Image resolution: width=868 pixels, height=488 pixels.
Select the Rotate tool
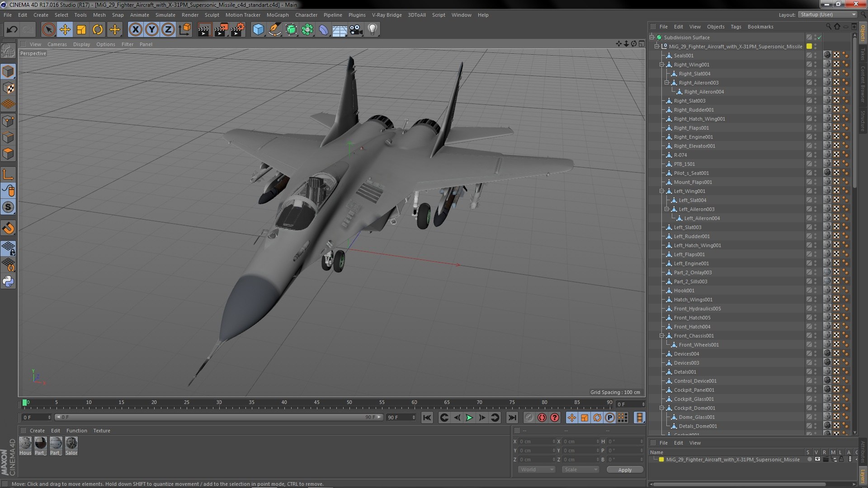coord(98,30)
